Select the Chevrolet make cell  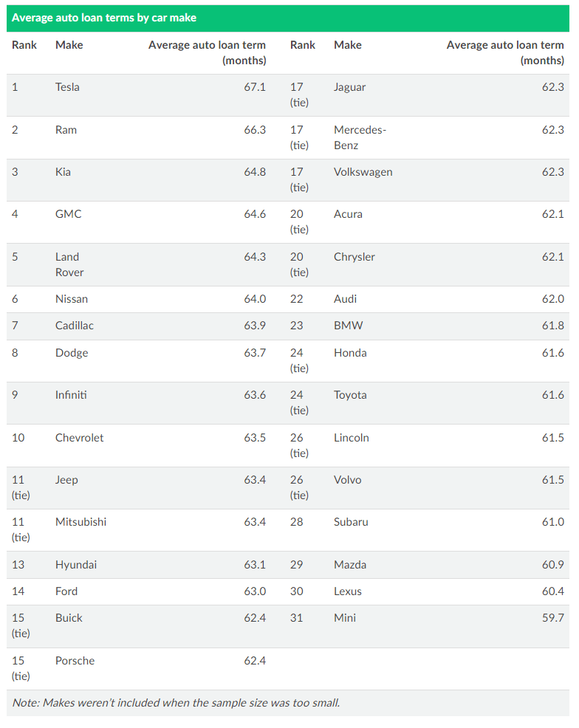pyautogui.click(x=80, y=438)
